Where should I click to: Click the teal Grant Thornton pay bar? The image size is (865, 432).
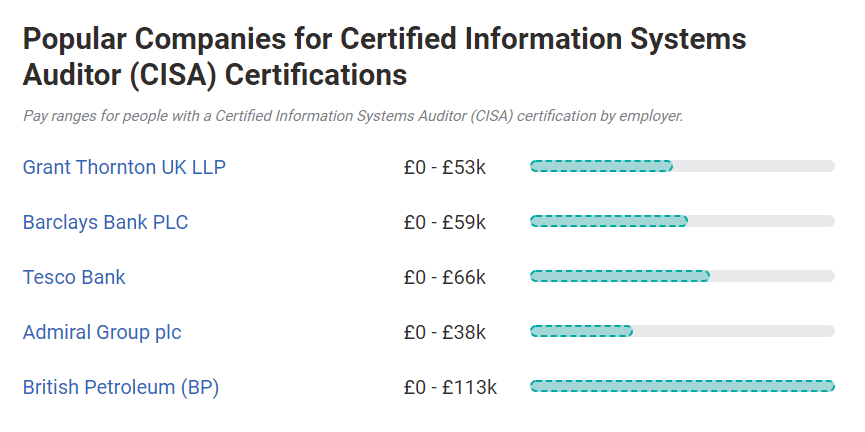click(x=601, y=166)
